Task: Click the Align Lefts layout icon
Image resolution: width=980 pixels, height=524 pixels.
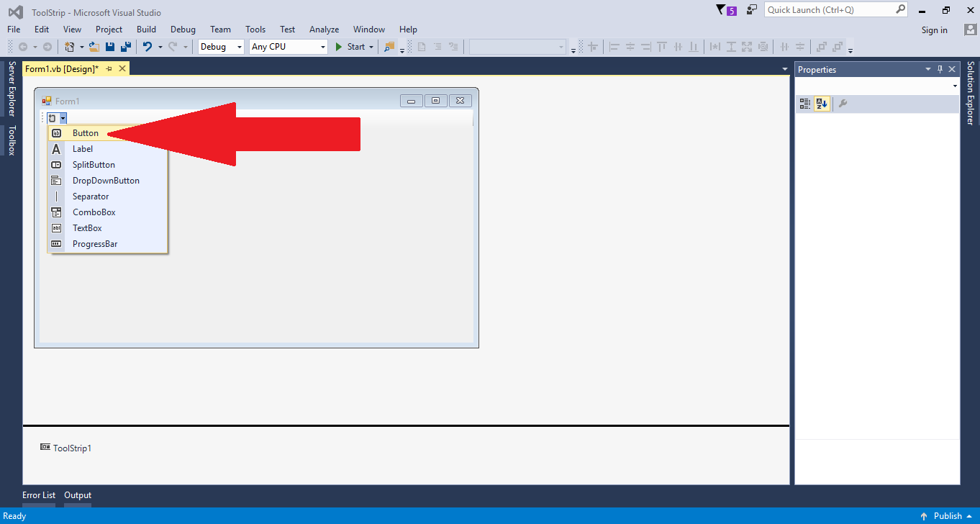Action: (x=614, y=47)
